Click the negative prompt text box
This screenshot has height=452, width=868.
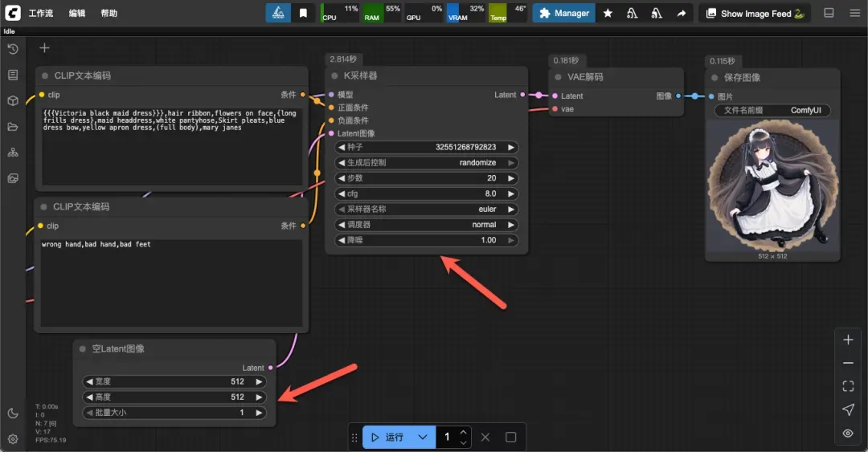pyautogui.click(x=171, y=283)
